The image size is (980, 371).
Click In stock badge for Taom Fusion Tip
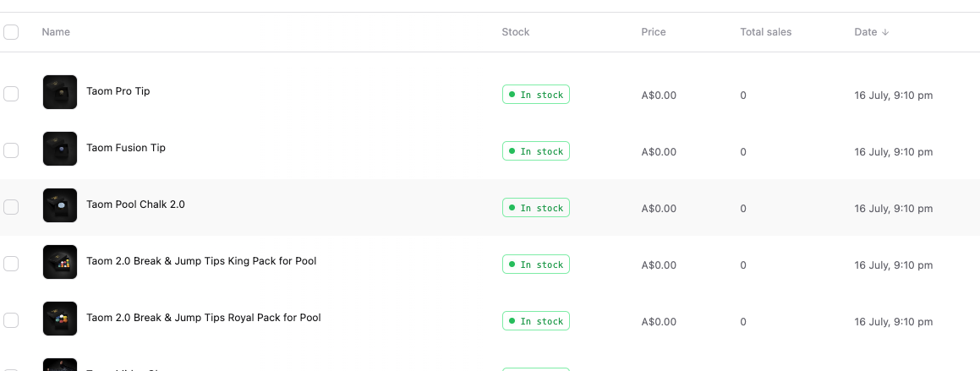(536, 151)
